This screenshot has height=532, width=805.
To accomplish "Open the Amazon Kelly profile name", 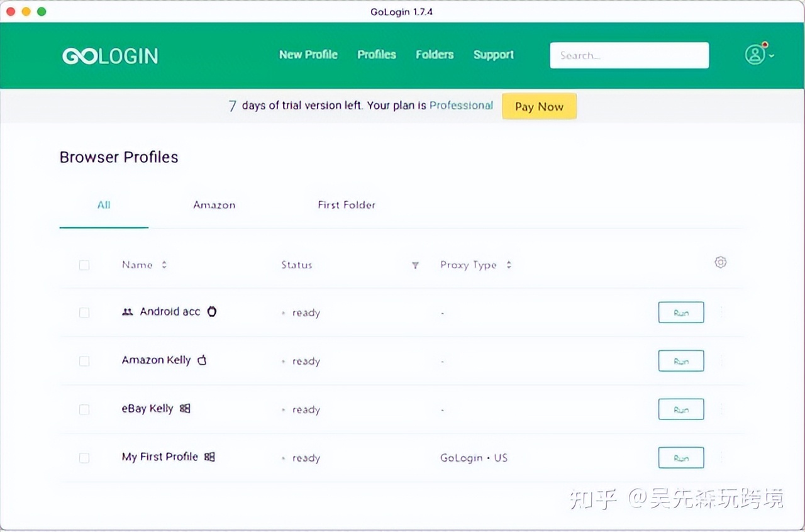I will 156,360.
